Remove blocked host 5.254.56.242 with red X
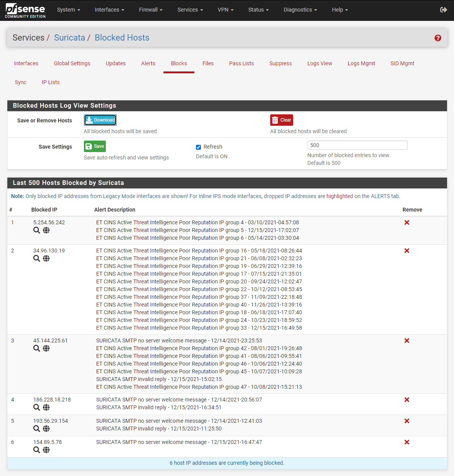Screen dimensions: 454x476 (x=406, y=222)
